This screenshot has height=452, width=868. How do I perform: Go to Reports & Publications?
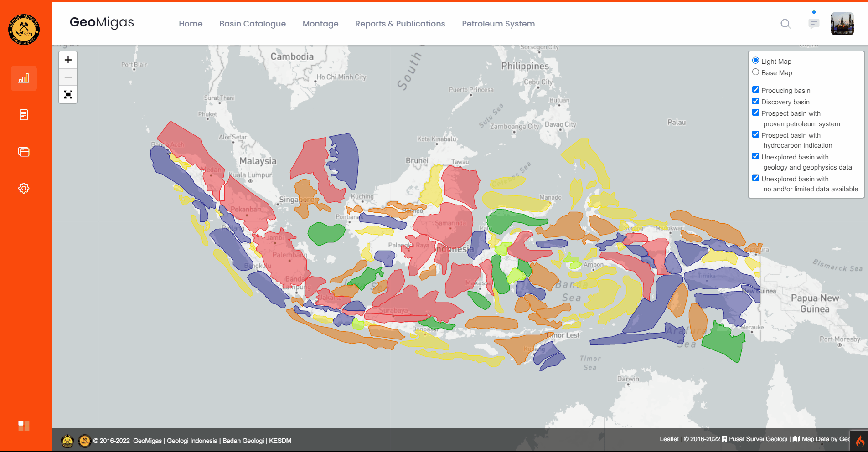coord(400,24)
